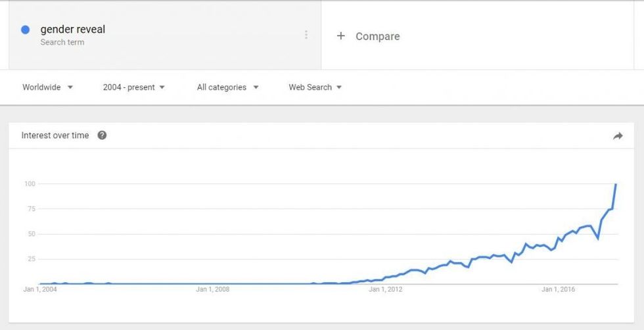Open the Worldwide region dropdown

point(47,87)
